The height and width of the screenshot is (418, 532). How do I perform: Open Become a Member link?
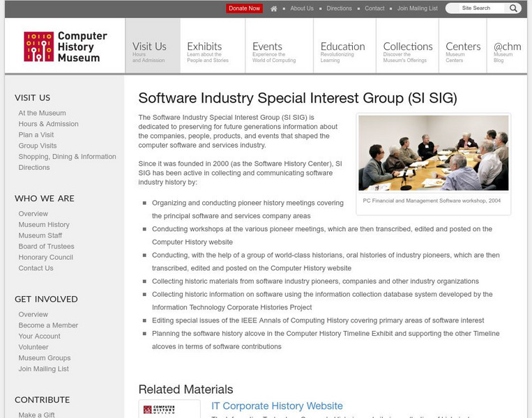tap(48, 325)
